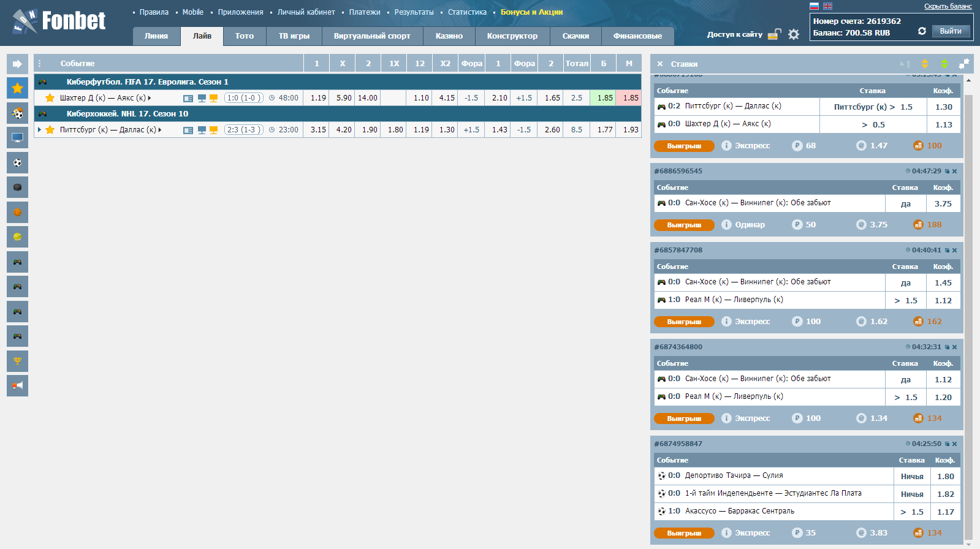Open the event table column options menu

click(40, 64)
